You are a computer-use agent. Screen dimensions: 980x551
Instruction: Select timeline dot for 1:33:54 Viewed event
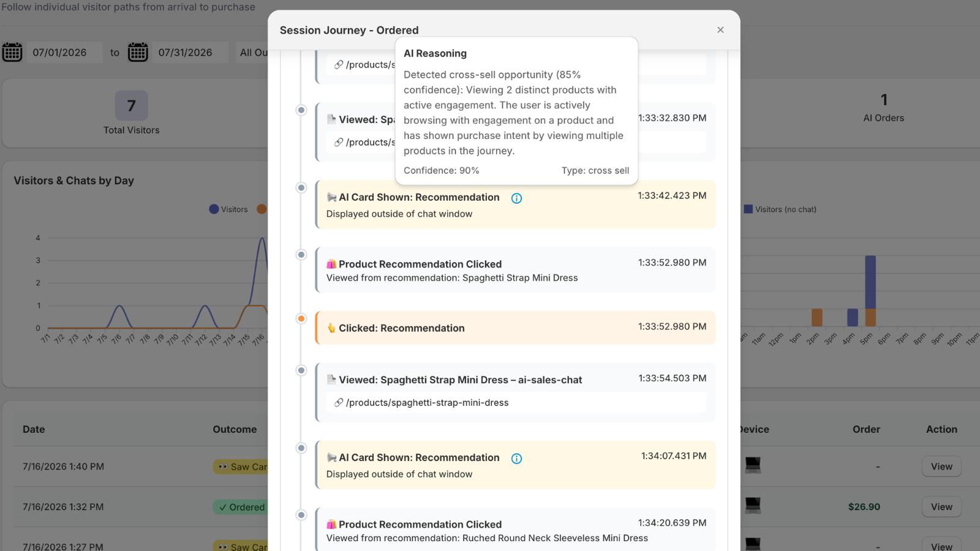click(301, 370)
